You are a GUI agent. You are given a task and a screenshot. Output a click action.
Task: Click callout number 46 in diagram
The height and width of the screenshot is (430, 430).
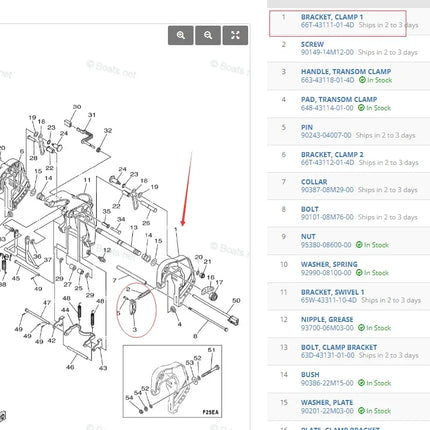tap(70, 367)
